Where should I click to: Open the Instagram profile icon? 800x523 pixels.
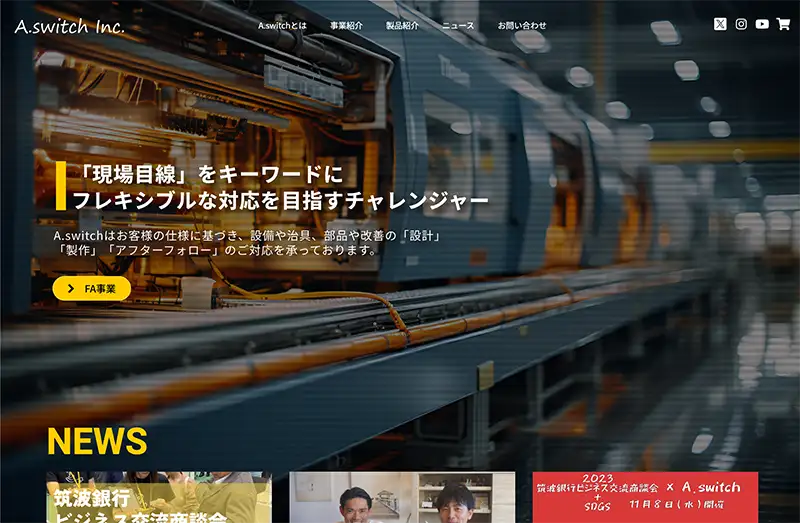pos(741,24)
